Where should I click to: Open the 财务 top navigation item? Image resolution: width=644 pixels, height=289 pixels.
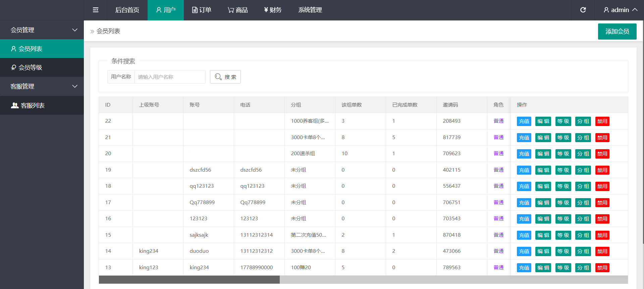pyautogui.click(x=273, y=10)
